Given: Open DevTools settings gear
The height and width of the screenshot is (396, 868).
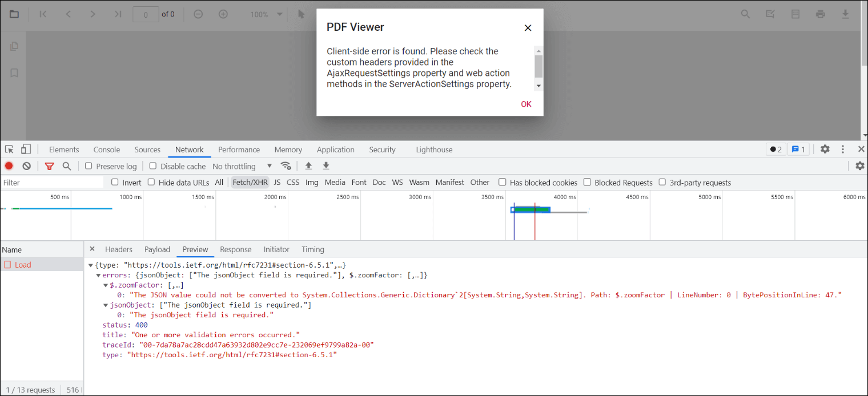Looking at the screenshot, I should pyautogui.click(x=825, y=149).
